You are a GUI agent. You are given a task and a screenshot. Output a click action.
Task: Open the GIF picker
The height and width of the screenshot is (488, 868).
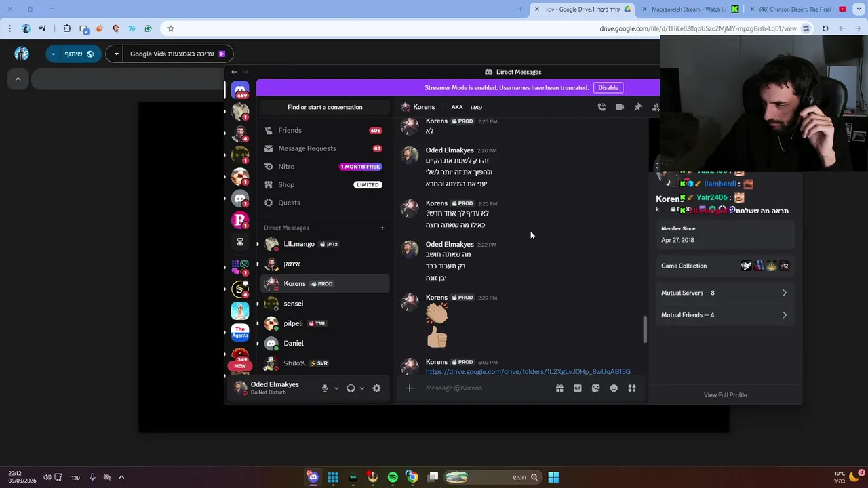(x=578, y=388)
